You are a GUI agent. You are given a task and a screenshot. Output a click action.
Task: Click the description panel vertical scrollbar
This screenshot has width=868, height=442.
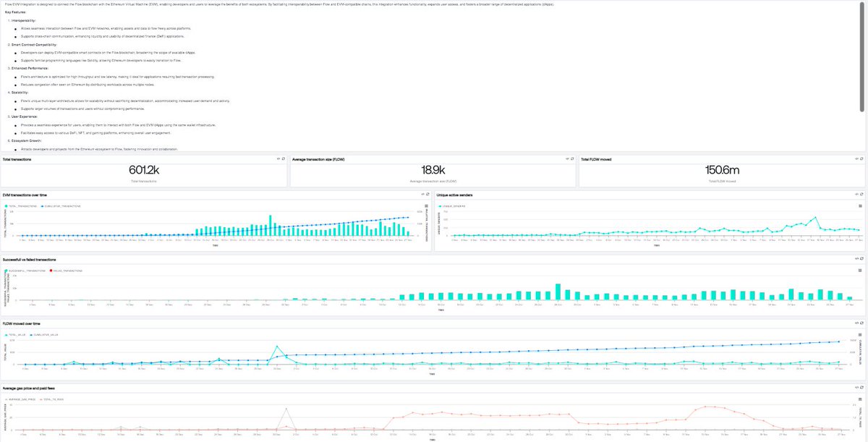(x=861, y=56)
